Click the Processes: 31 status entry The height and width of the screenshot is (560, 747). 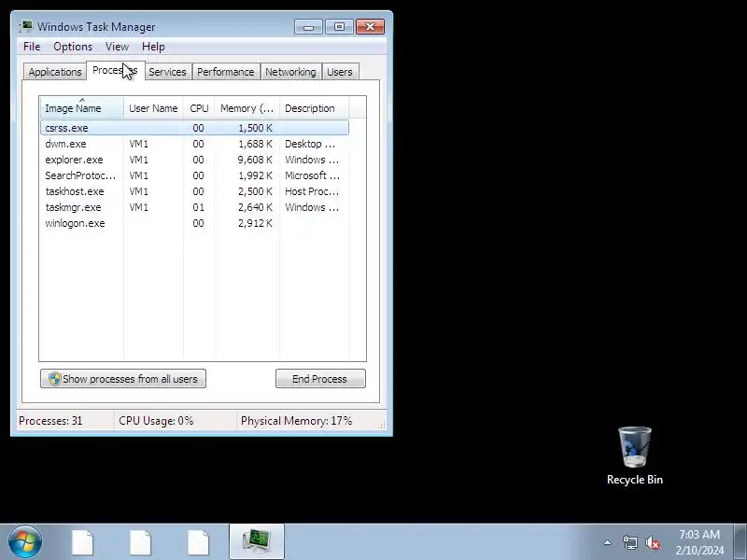click(x=50, y=421)
